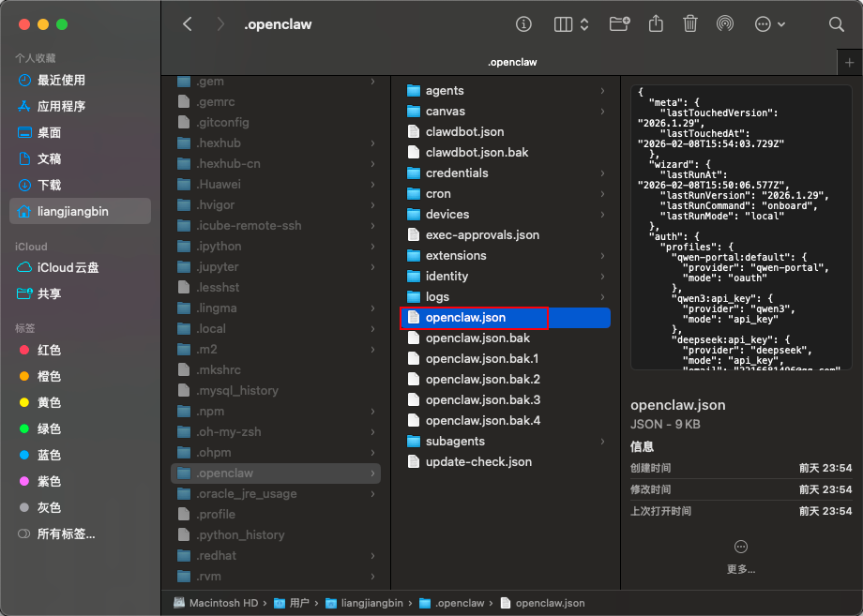Move selection to Trash with toolbar icon
Viewport: 863px width, 616px height.
(x=690, y=24)
